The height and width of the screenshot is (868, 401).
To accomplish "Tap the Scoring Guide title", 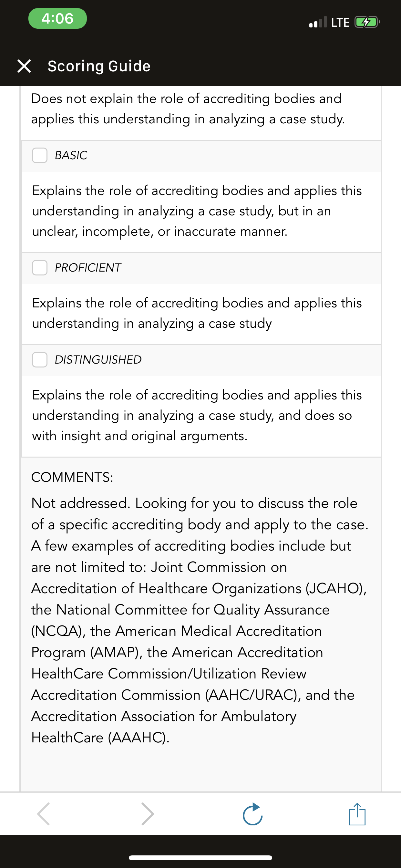I will (99, 66).
